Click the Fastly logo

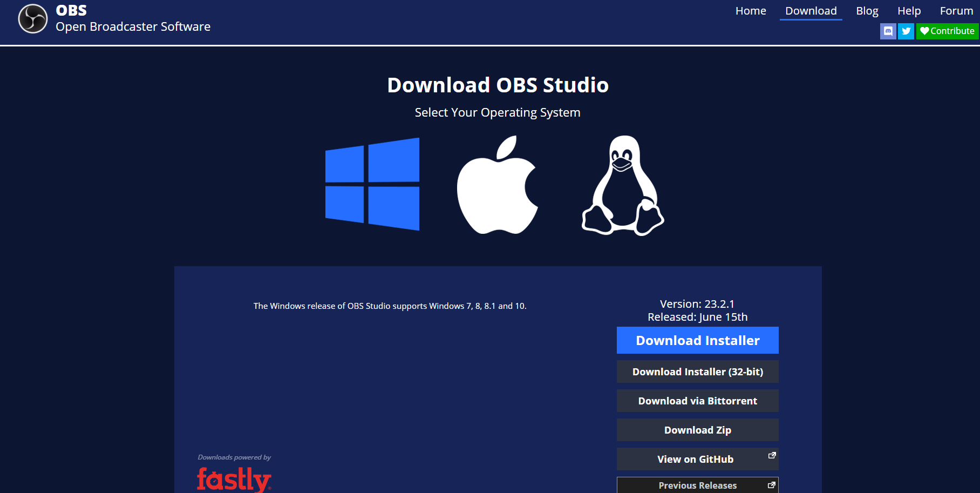pyautogui.click(x=234, y=480)
